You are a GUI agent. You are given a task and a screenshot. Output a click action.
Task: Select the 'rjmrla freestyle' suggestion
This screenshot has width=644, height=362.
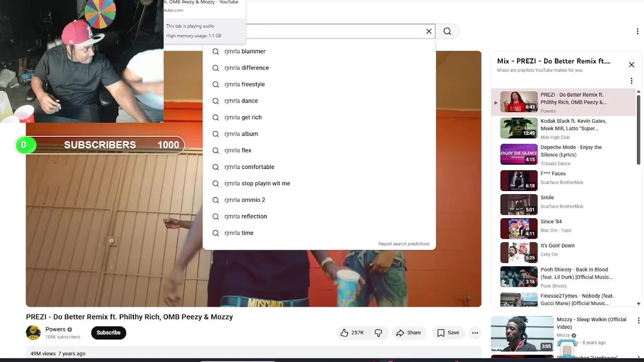[x=319, y=84]
